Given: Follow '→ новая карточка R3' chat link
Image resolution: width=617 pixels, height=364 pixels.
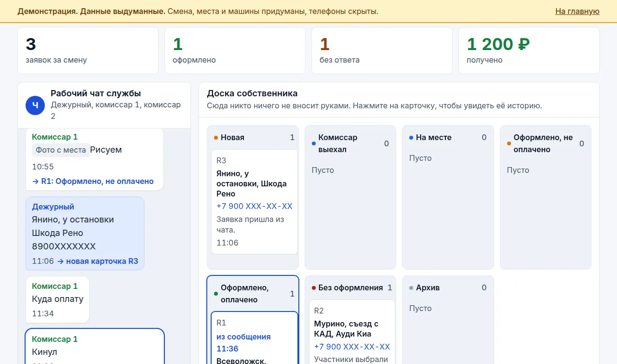Looking at the screenshot, I should click(x=98, y=261).
